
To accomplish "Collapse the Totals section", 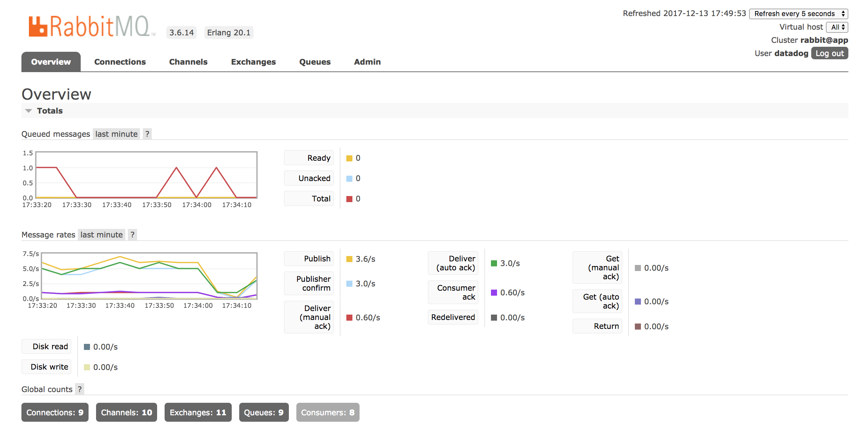I will (x=29, y=111).
